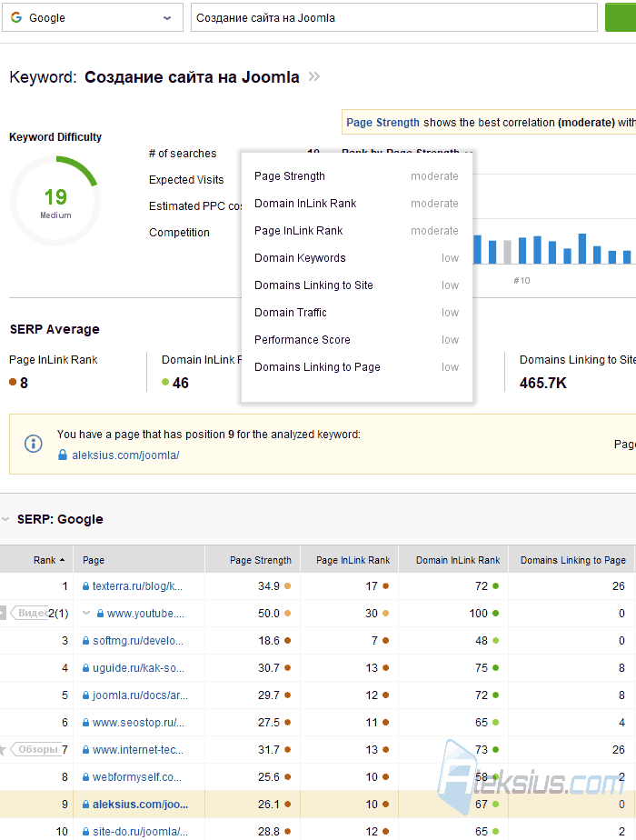The width and height of the screenshot is (636, 840).
Task: Open the aleksius.com/joomla/ link in notice
Action: click(x=125, y=455)
